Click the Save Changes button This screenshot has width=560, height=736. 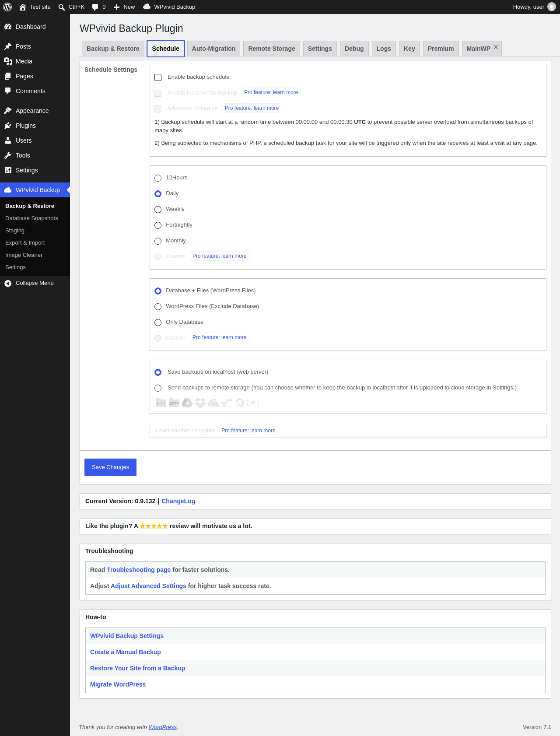point(110,467)
